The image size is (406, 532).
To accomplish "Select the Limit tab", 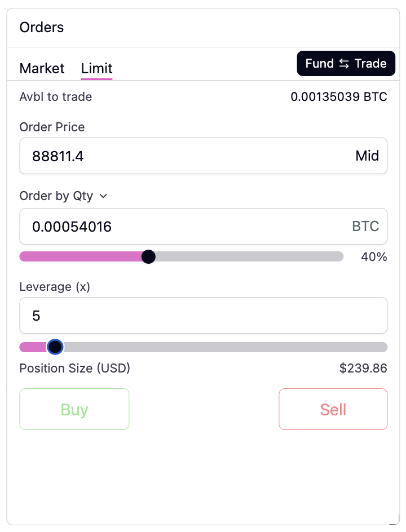I will coord(96,69).
